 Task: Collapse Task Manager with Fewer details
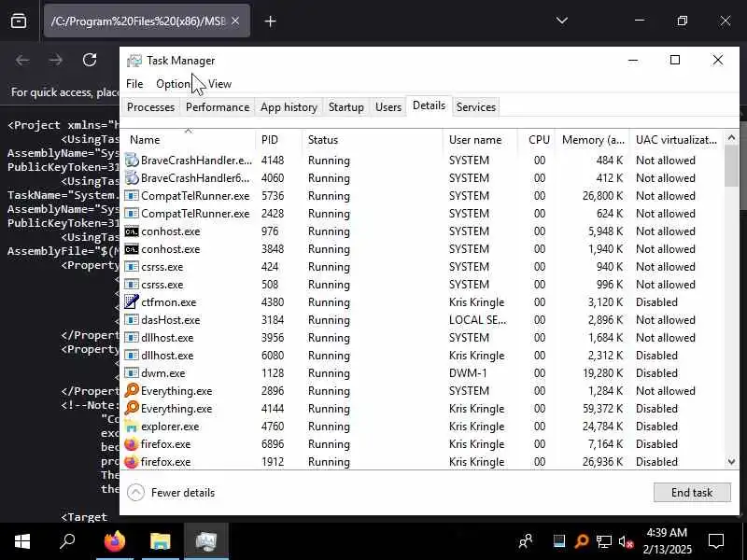tap(171, 493)
